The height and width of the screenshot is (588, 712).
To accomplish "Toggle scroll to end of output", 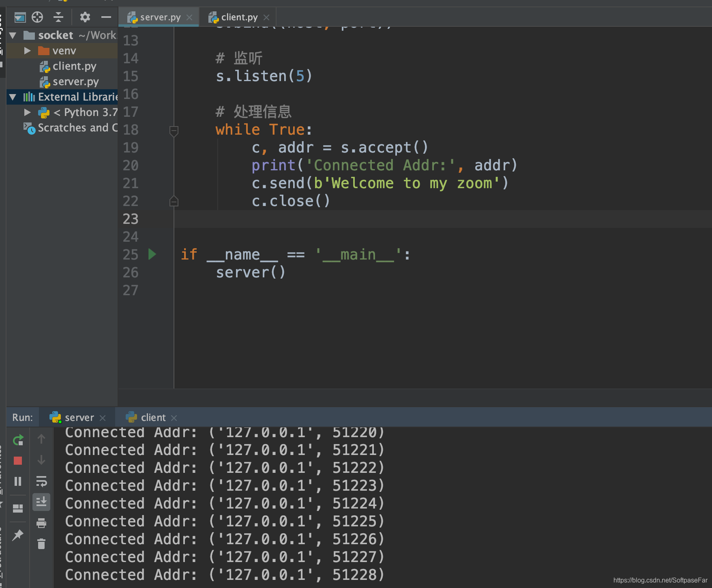I will pos(41,502).
